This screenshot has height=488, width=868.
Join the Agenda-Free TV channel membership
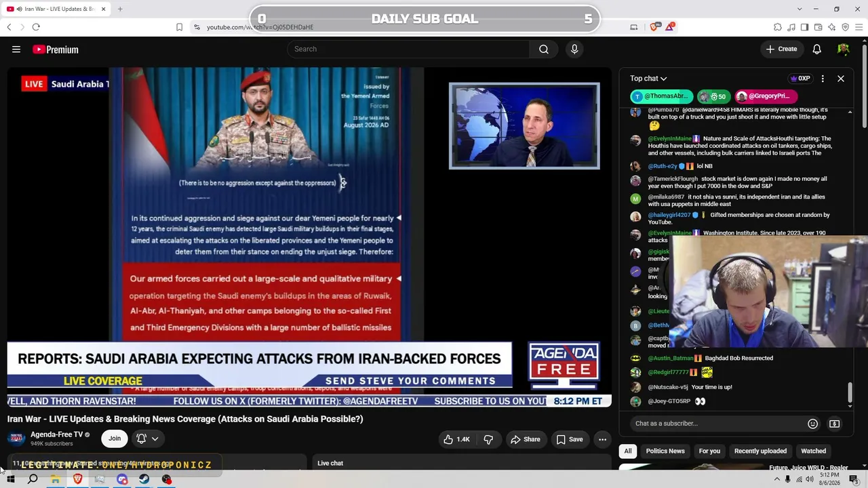tap(115, 439)
